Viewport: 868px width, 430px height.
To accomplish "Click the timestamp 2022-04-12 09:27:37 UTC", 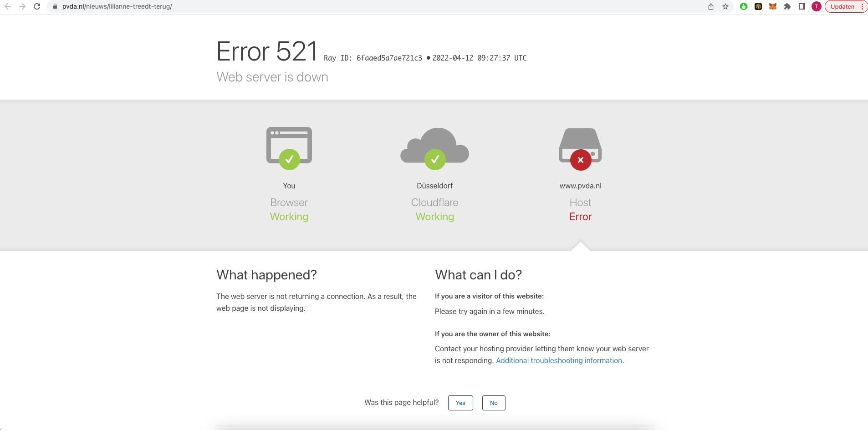I will [x=479, y=58].
